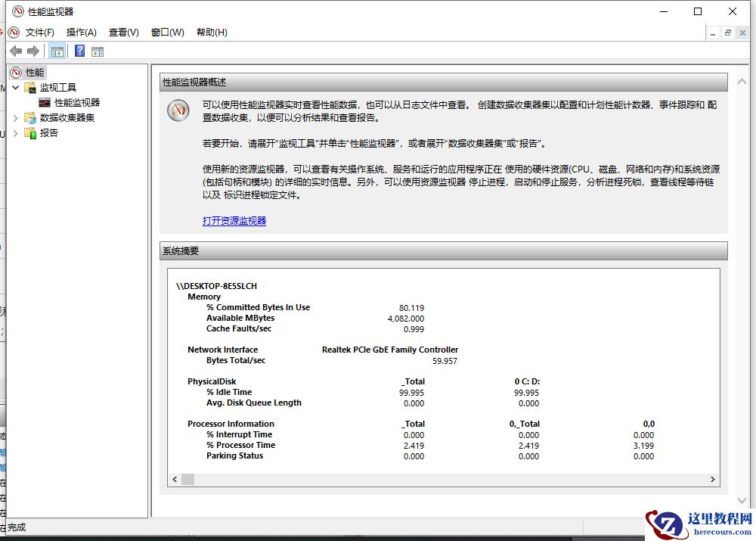Open Help using the question mark toolbar icon

[80, 51]
